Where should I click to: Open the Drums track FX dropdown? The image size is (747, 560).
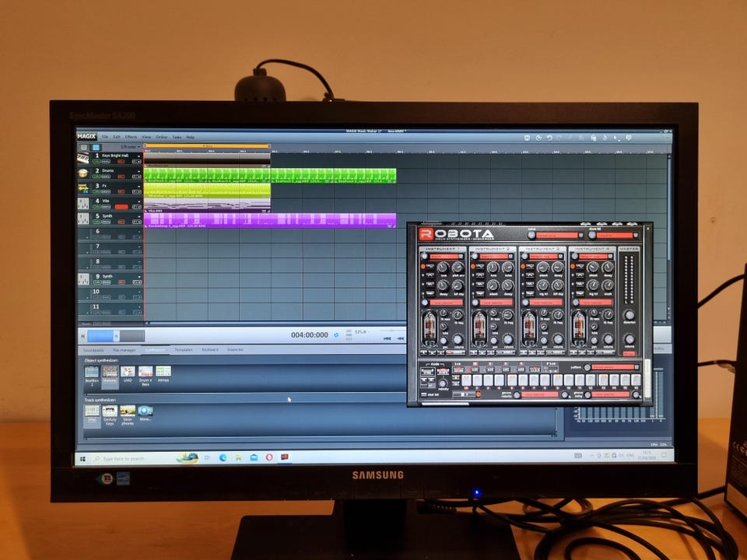point(137,177)
